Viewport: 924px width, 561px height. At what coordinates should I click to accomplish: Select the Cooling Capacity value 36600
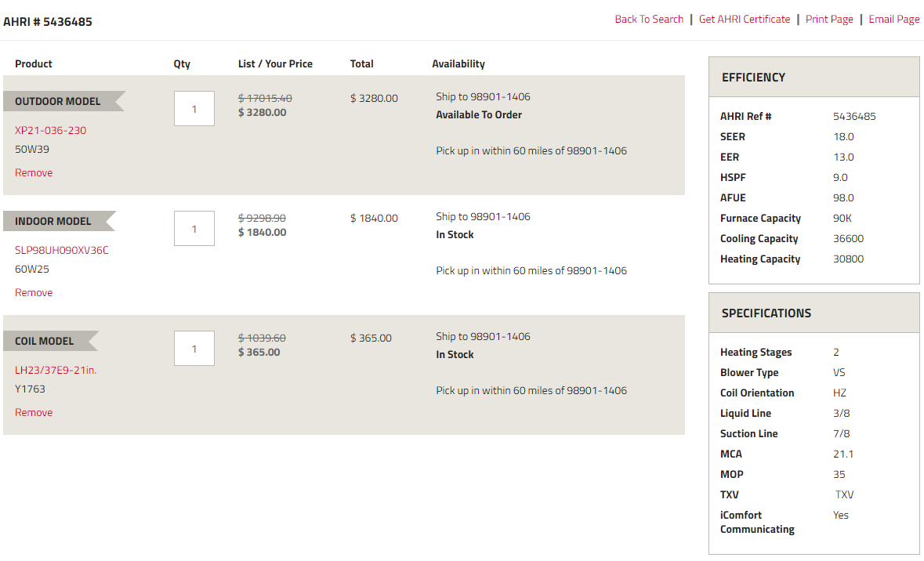[849, 239]
